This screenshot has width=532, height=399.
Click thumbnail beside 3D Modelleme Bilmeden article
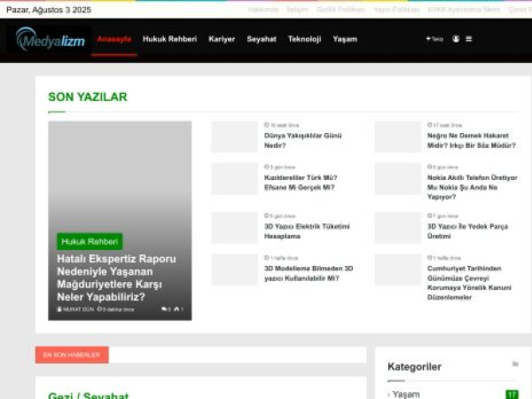coord(234,270)
